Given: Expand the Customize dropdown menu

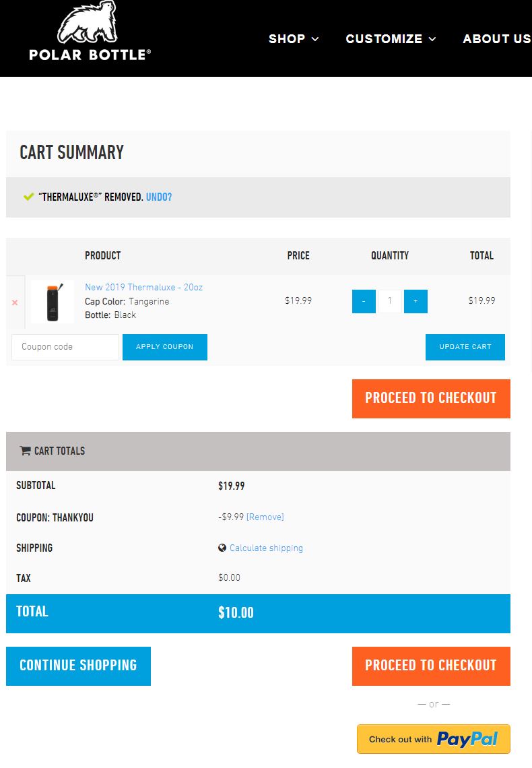Looking at the screenshot, I should 391,39.
